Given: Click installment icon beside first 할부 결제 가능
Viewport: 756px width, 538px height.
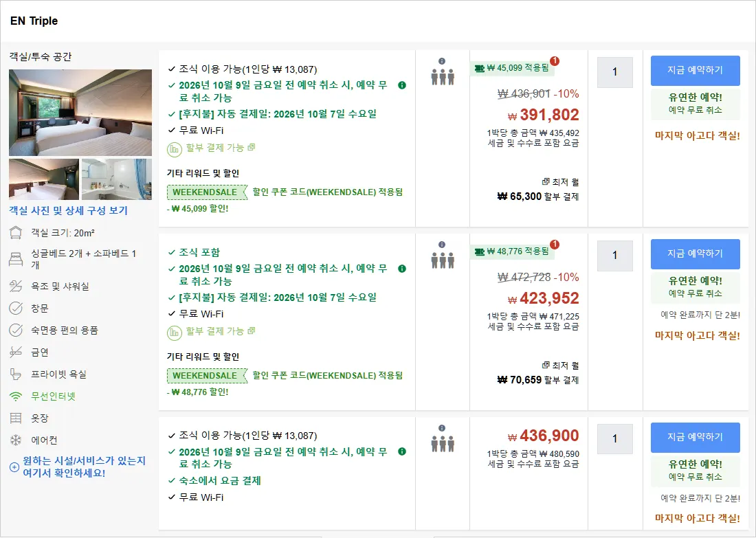Looking at the screenshot, I should pyautogui.click(x=174, y=149).
